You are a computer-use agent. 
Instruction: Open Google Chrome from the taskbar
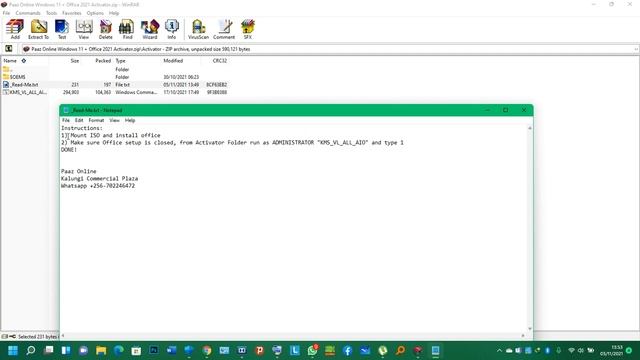pyautogui.click(x=207, y=350)
